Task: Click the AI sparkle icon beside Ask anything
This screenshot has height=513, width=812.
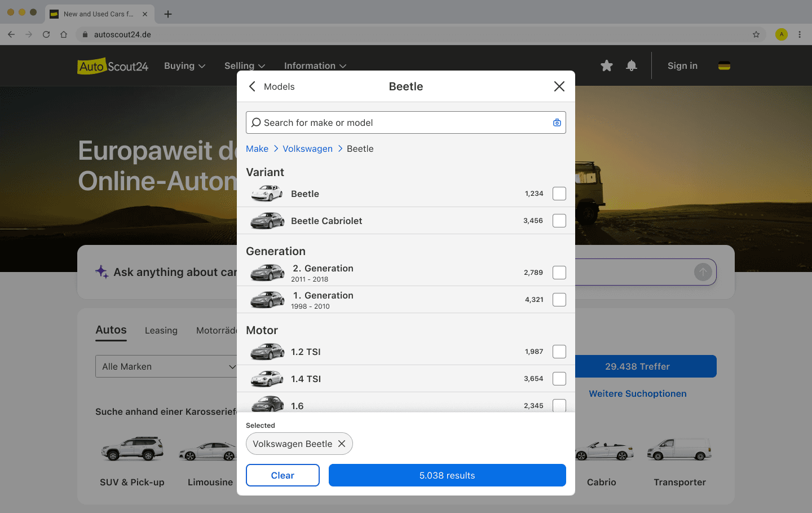Action: pos(102,272)
